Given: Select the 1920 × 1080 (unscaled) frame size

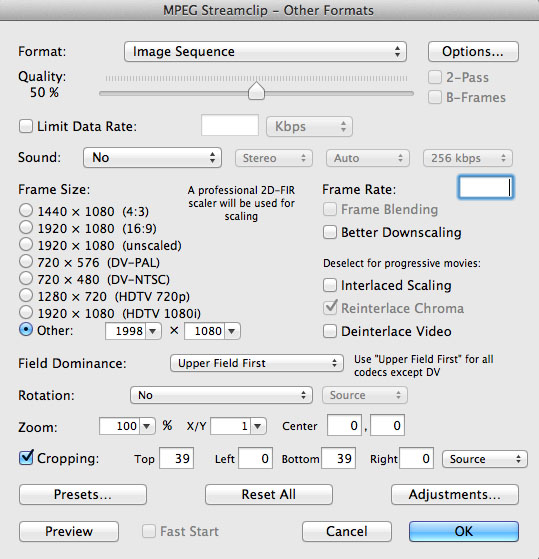Looking at the screenshot, I should coord(26,245).
